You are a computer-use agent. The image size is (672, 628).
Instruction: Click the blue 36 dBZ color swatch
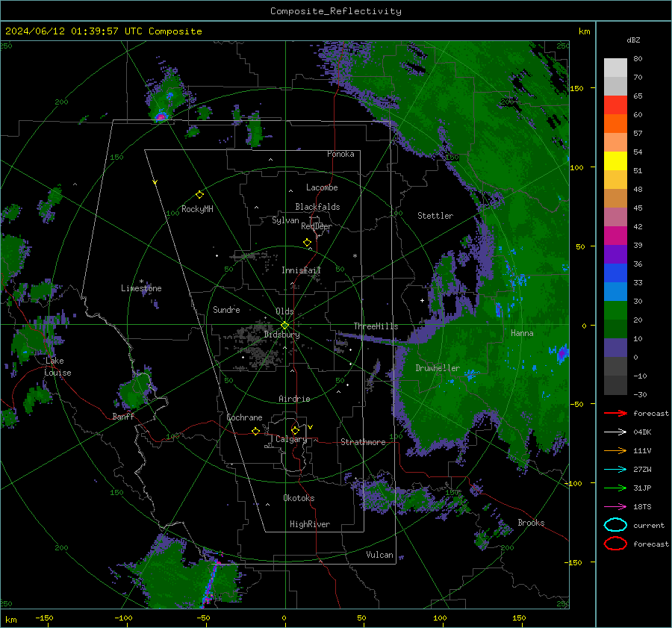[x=615, y=273]
